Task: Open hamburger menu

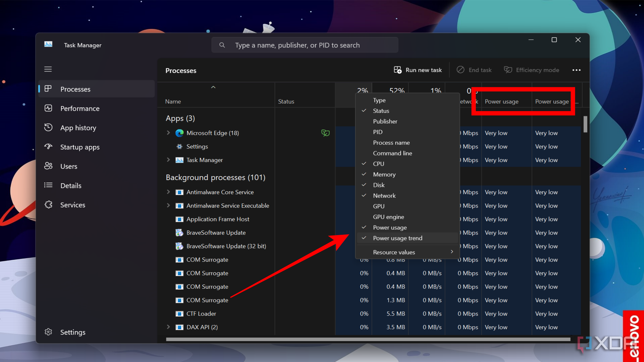Action: 48,69
